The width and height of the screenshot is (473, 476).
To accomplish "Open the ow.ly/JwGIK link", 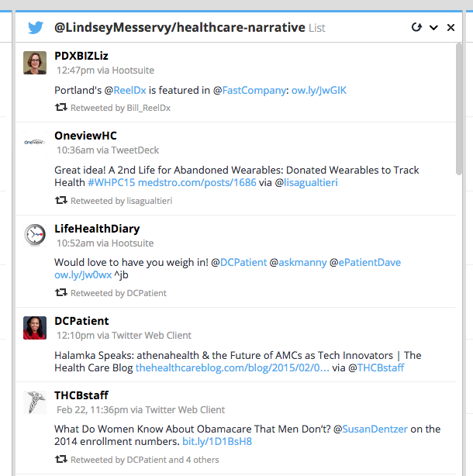I will click(319, 90).
